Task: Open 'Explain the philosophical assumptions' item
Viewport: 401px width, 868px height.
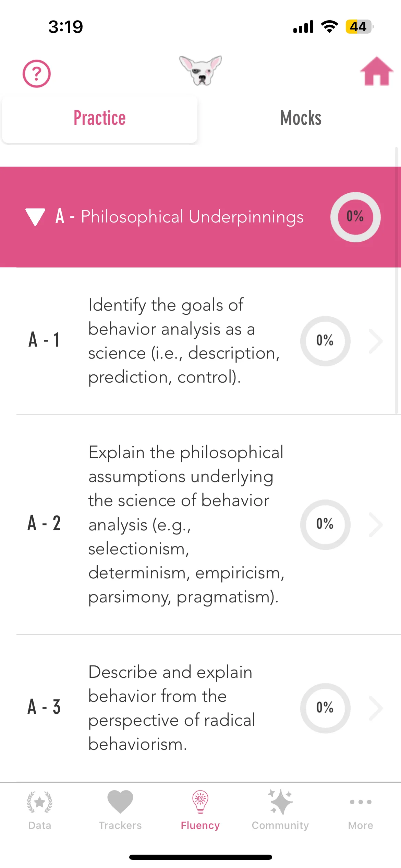Action: [200, 525]
